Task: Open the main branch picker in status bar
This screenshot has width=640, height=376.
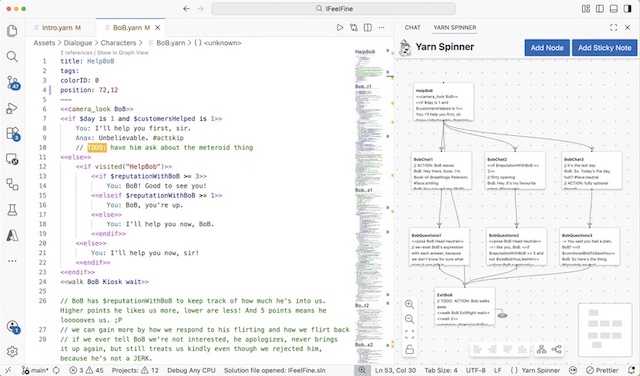Action: [35, 370]
